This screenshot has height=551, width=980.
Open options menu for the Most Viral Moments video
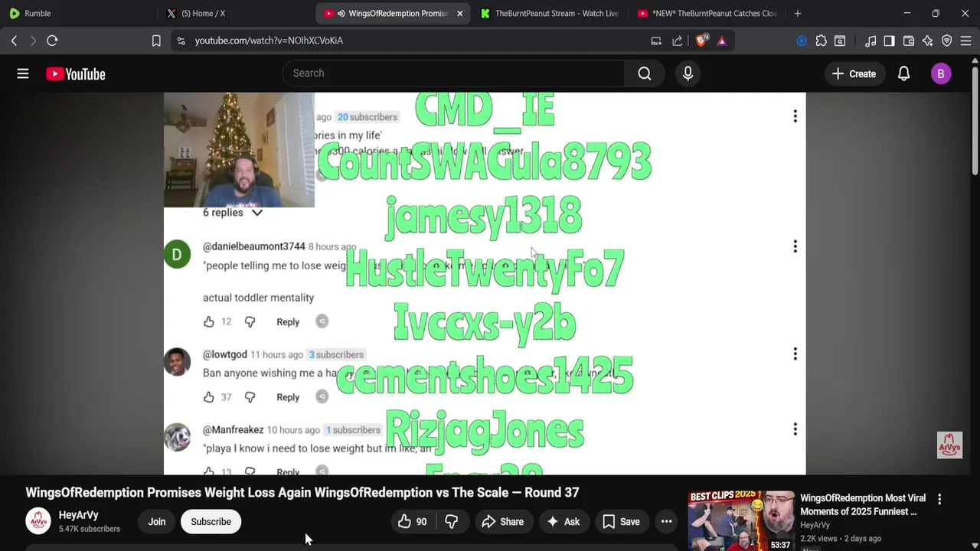point(939,499)
